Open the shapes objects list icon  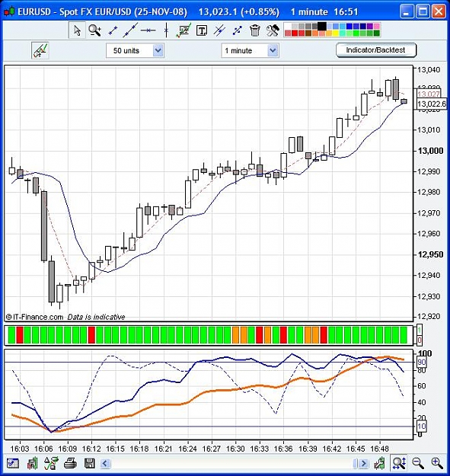pyautogui.click(x=51, y=463)
